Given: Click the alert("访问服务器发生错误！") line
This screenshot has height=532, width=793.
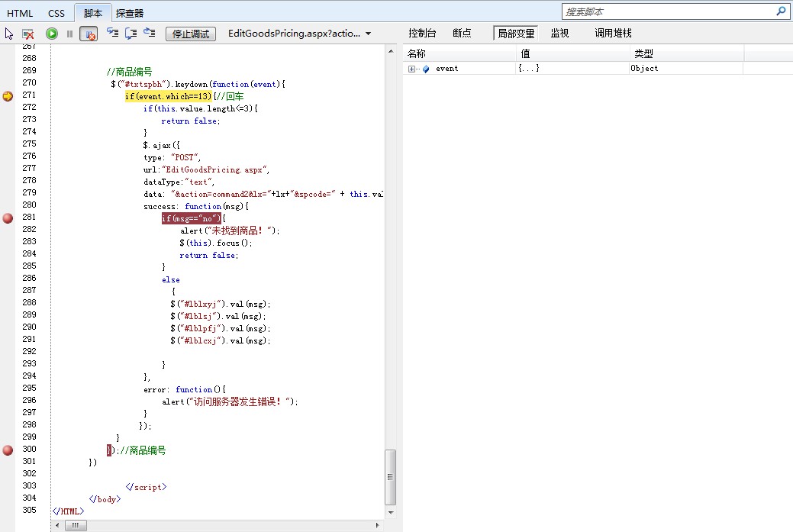Looking at the screenshot, I should pos(230,401).
